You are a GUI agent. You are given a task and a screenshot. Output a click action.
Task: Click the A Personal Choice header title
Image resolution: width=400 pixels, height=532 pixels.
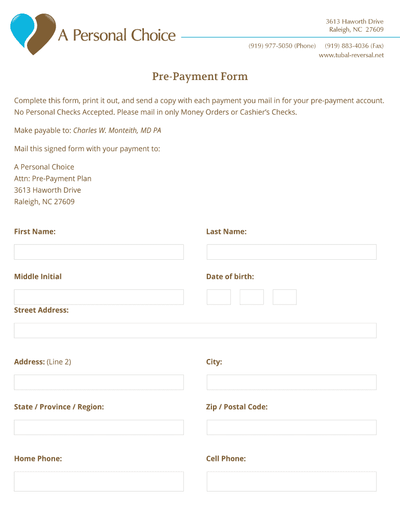[x=117, y=35]
